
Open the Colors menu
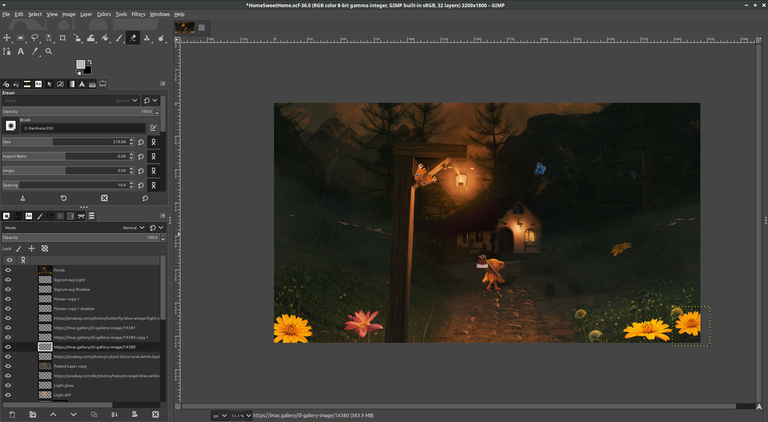(104, 14)
